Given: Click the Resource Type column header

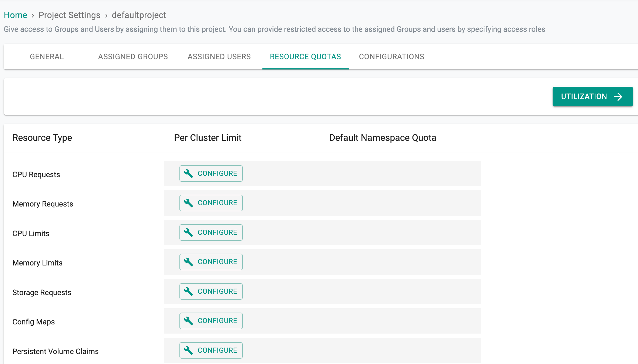Looking at the screenshot, I should [x=42, y=138].
